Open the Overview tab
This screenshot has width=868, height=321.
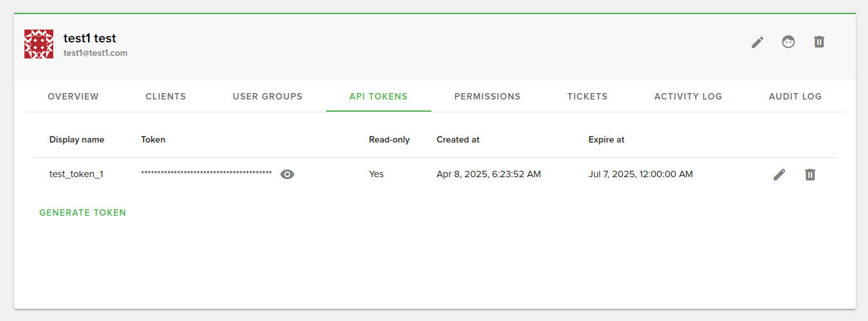point(73,96)
